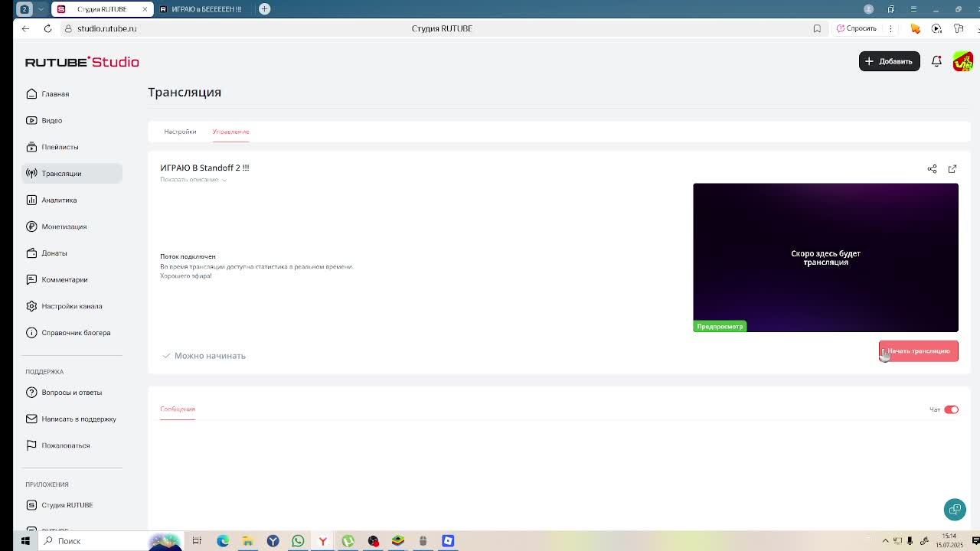Open browser main menu icon
980x551 pixels.
coord(913,9)
